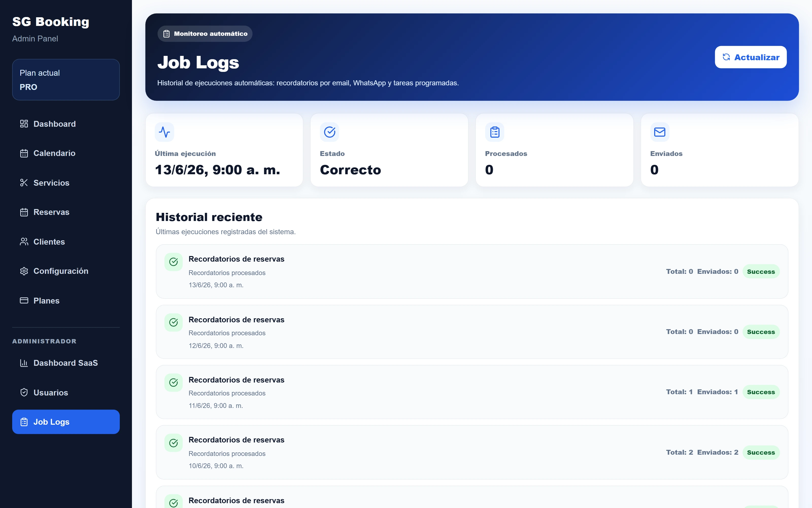Open Configuración settings
This screenshot has height=508, width=812.
pyautogui.click(x=66, y=271)
